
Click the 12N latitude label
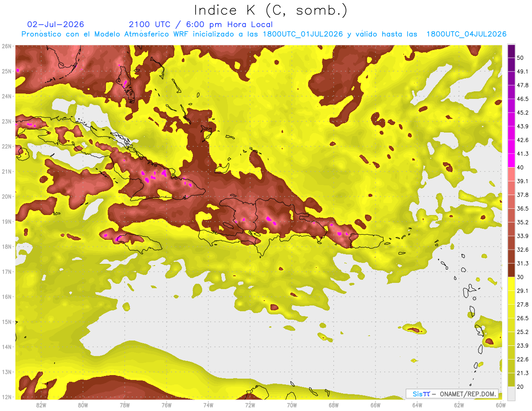click(x=6, y=397)
